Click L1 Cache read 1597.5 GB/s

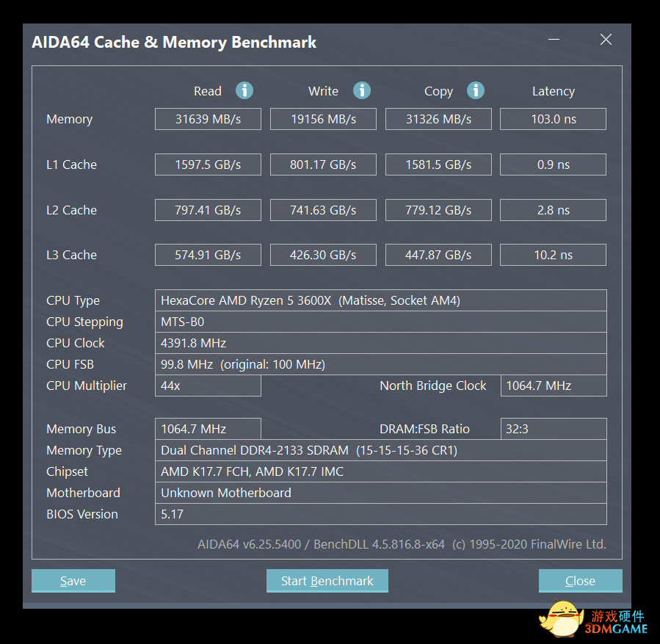[208, 164]
